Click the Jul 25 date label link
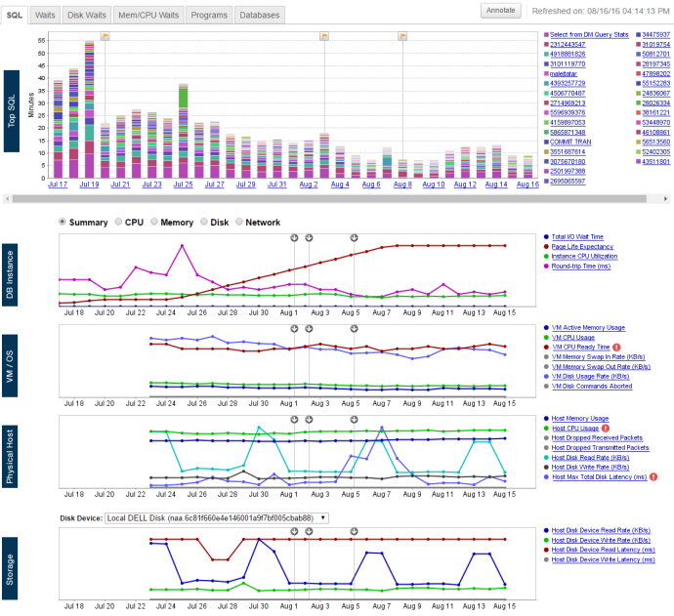This screenshot has height=616, width=674. pyautogui.click(x=184, y=184)
